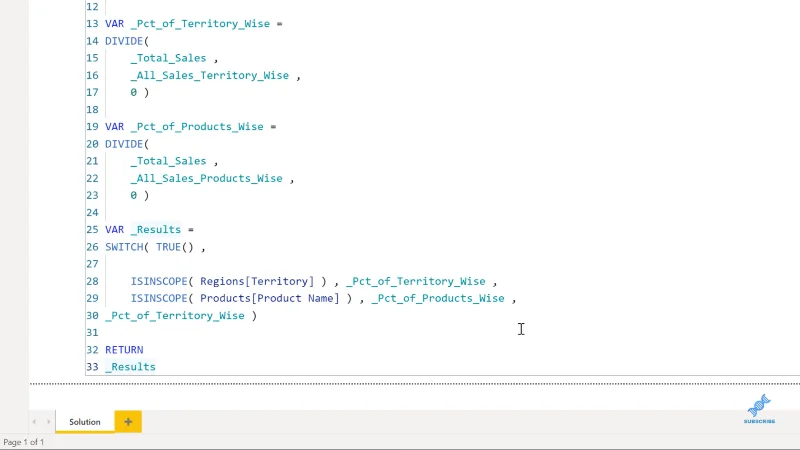Image resolution: width=800 pixels, height=450 pixels.
Task: Click '_Results' variable on line 25
Action: pos(156,230)
